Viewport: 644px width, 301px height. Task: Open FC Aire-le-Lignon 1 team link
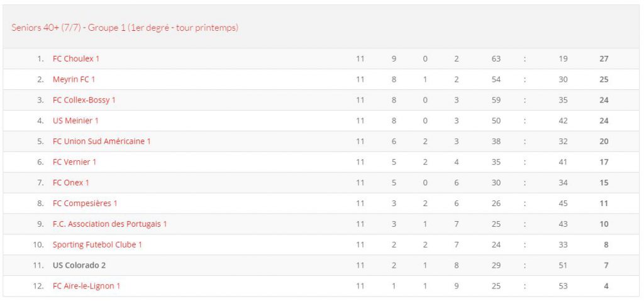[x=86, y=286]
